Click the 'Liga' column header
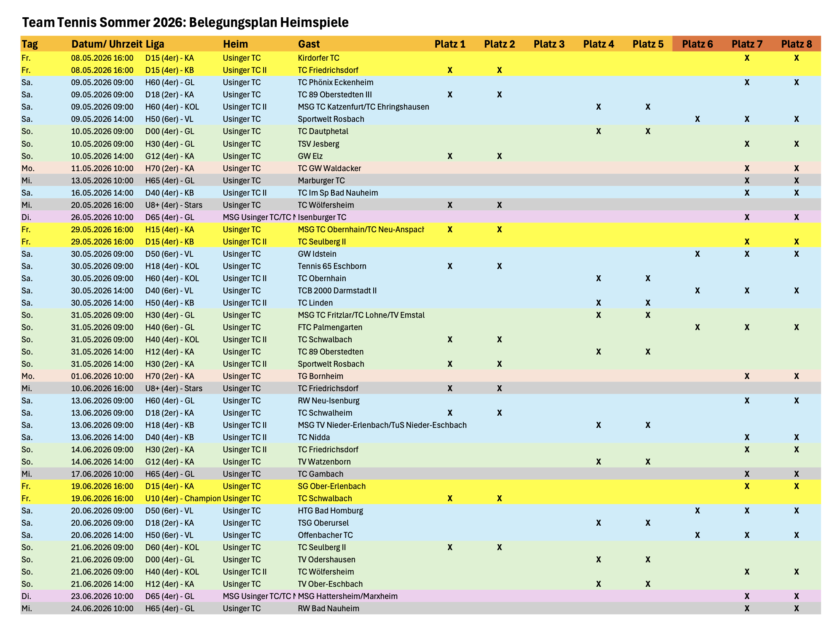 tap(155, 44)
